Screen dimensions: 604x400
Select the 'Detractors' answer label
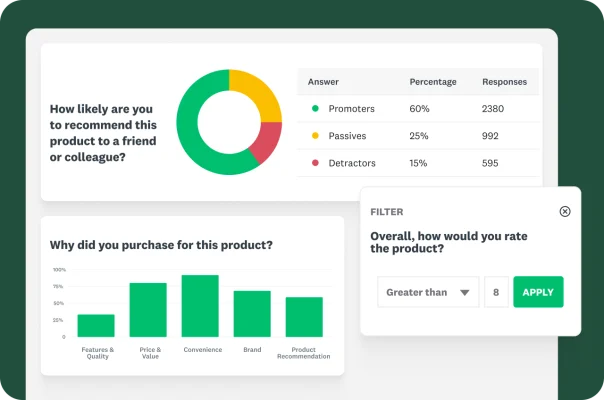coord(352,163)
